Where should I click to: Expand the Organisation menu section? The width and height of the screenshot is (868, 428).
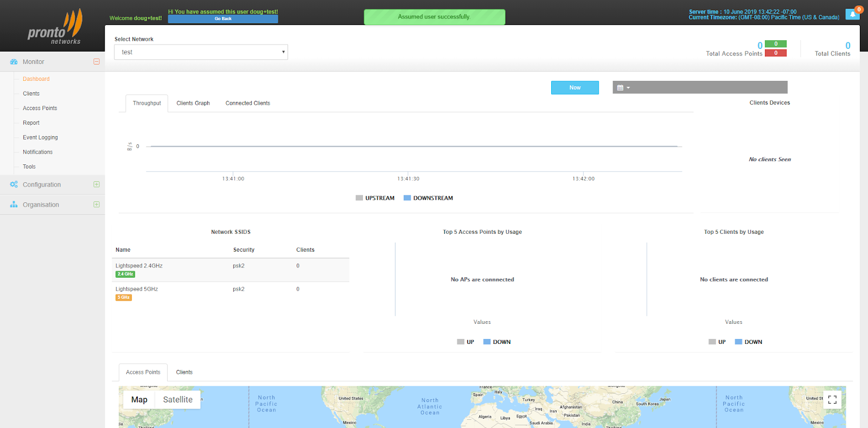pyautogui.click(x=97, y=205)
